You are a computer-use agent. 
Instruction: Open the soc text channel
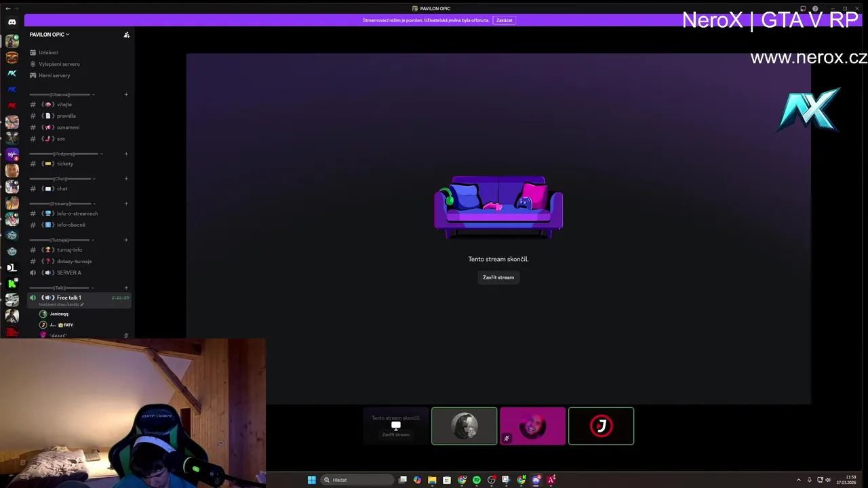tap(78, 139)
